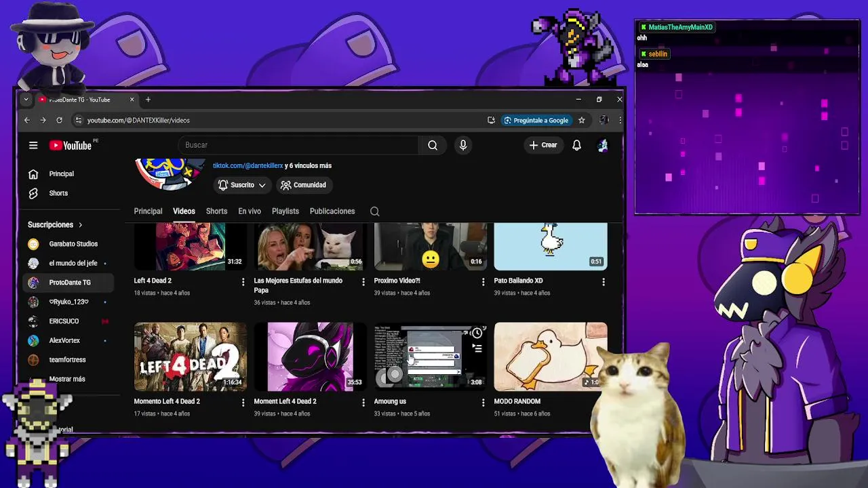The height and width of the screenshot is (488, 868).
Task: Open the En vivo tab
Action: point(250,211)
